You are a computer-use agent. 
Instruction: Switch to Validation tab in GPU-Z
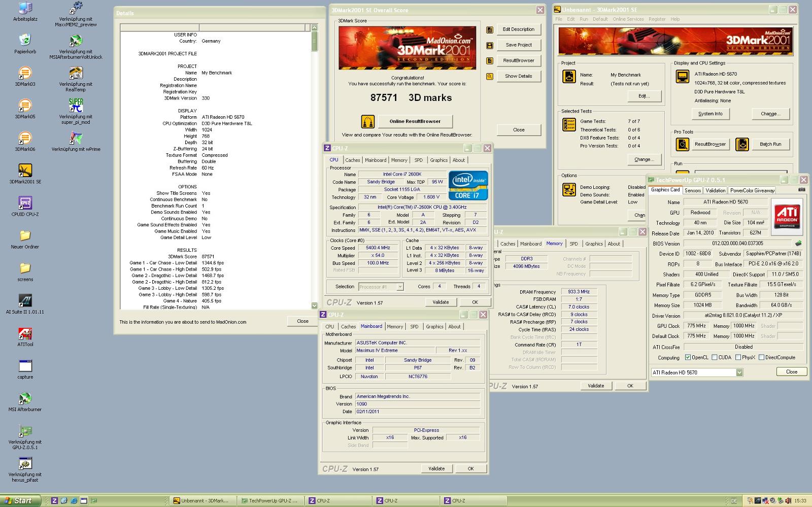[715, 190]
